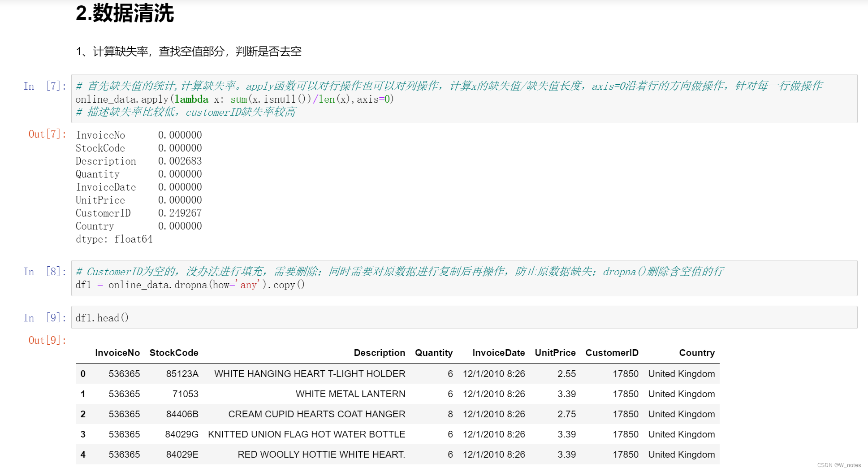This screenshot has height=472, width=868.
Task: Click the Quantity column header
Action: [x=434, y=353]
